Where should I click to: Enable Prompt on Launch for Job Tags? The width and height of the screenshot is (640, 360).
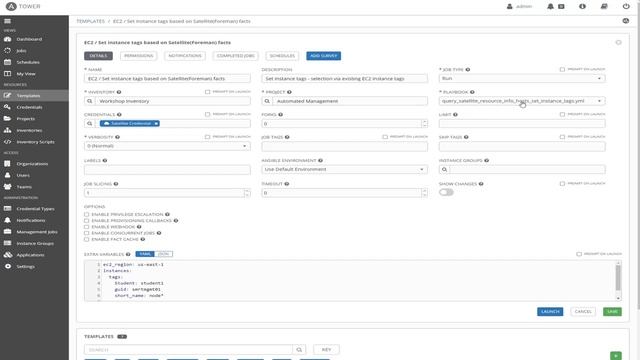[385, 137]
